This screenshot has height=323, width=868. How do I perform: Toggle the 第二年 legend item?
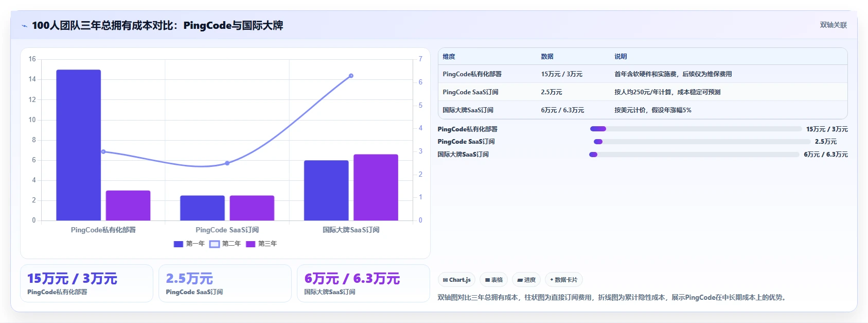pos(225,244)
